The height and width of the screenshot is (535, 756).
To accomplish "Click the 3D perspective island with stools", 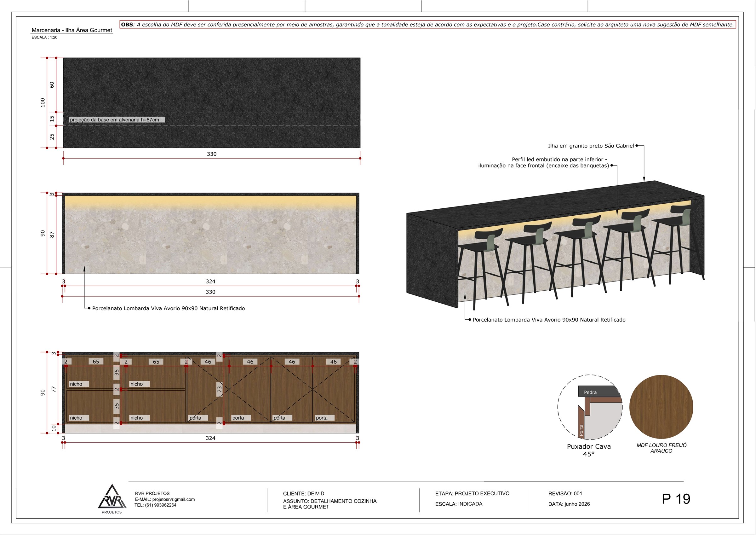I will point(555,246).
